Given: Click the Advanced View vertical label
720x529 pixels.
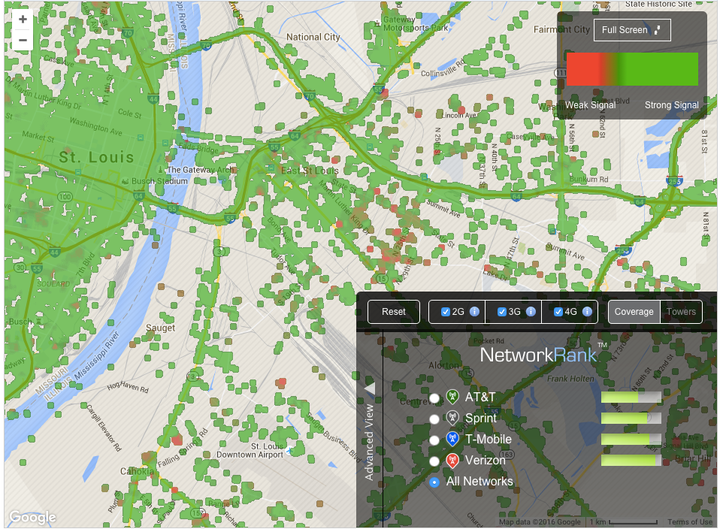Looking at the screenshot, I should click(x=369, y=443).
